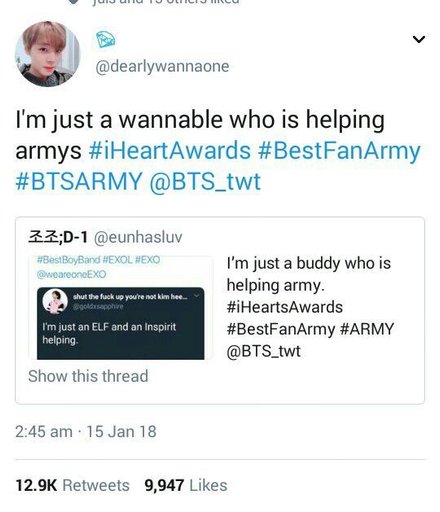This screenshot has width=440, height=512.
Task: Click the small avatar inside quoted screenshot
Action: click(x=55, y=301)
